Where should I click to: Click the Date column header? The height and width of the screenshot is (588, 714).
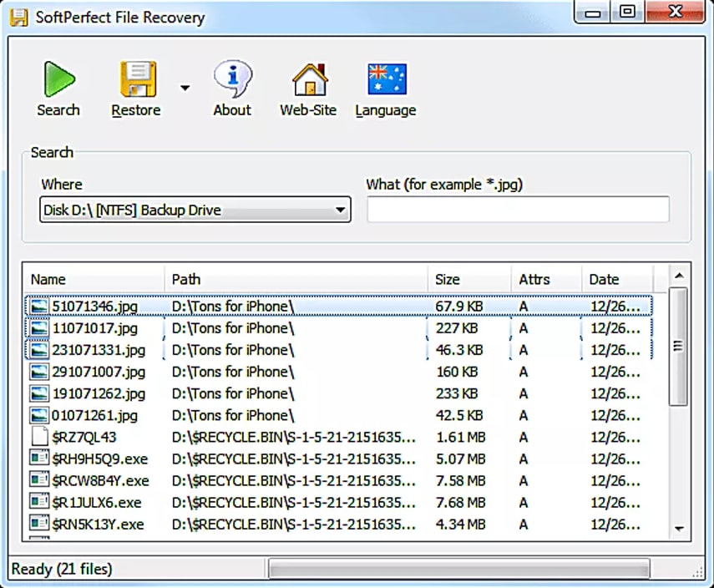point(604,280)
